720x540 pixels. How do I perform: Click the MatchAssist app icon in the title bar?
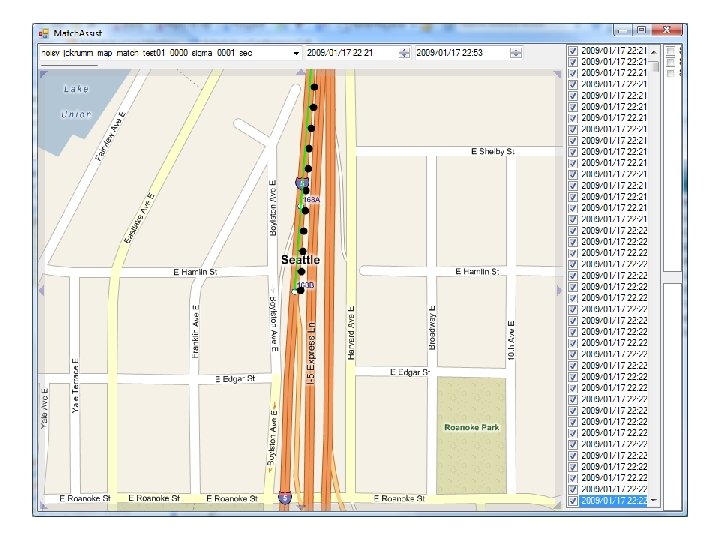coord(44,34)
